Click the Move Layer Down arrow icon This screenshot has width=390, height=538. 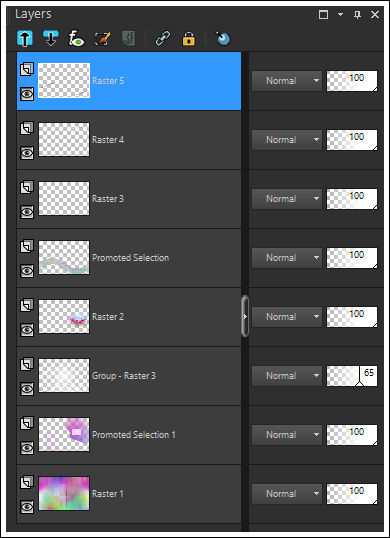tap(50, 38)
